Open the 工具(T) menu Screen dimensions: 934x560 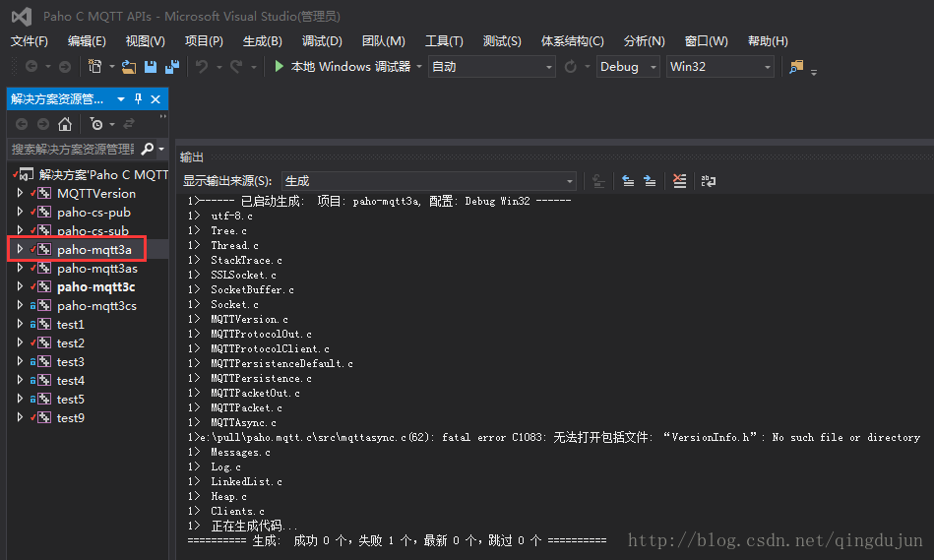click(x=444, y=41)
